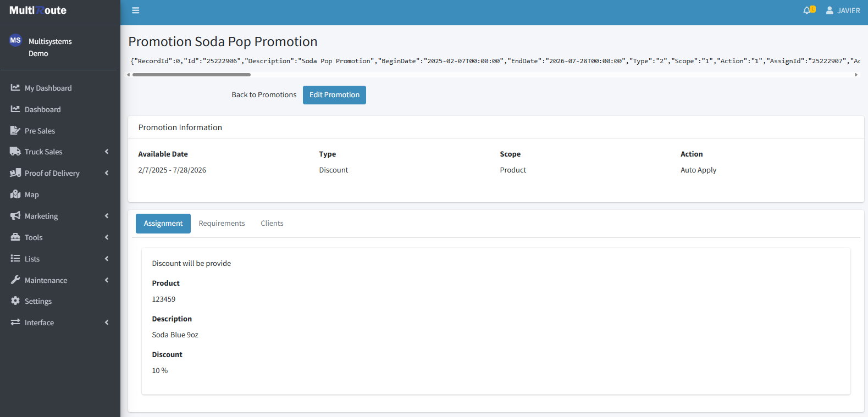Screen dimensions: 868x417
Task: Click the Edit Promotion button
Action: click(x=334, y=95)
